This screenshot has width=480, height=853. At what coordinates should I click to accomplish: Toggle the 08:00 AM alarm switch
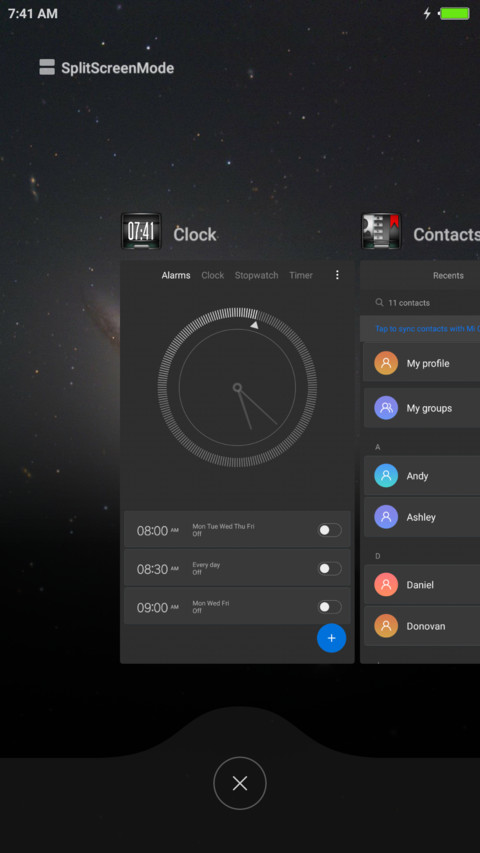click(x=330, y=530)
